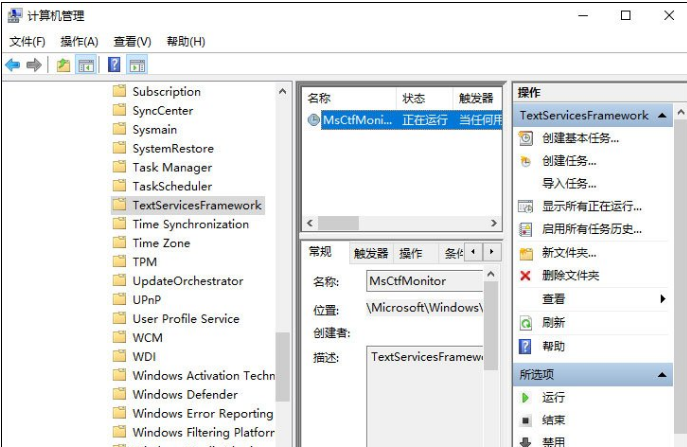Select the User Profile Service tree folder
Image resolution: width=687 pixels, height=447 pixels.
(x=186, y=318)
